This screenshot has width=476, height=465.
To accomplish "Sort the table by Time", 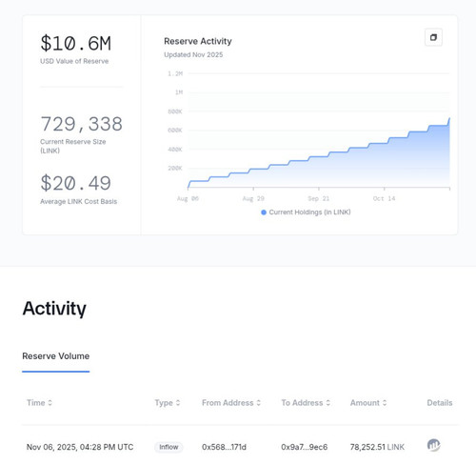I will 39,403.
